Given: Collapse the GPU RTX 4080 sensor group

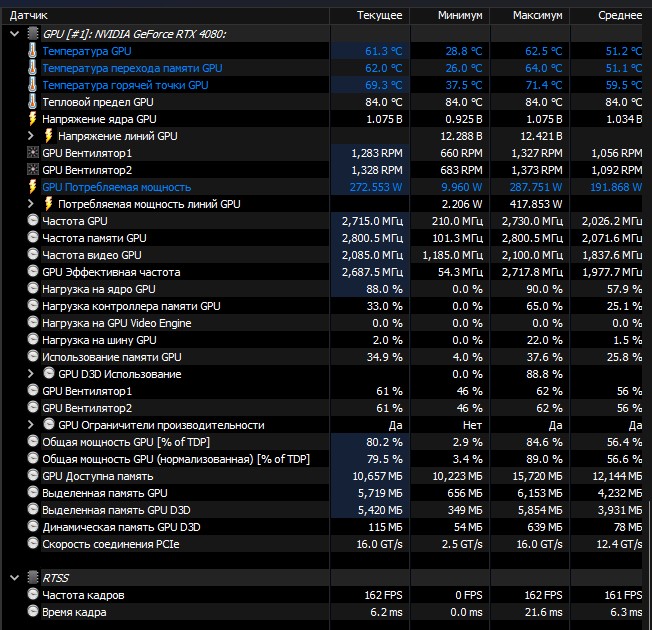Looking at the screenshot, I should pos(14,34).
